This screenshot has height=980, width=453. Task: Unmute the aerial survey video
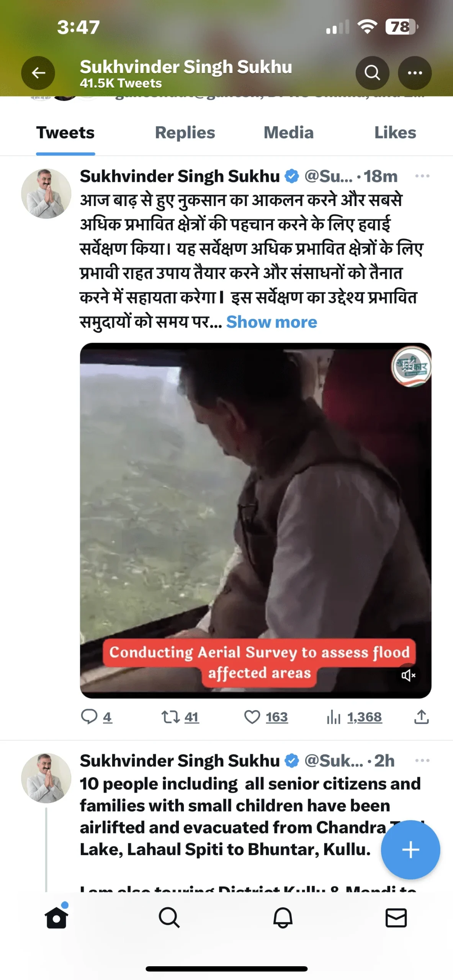pos(408,675)
